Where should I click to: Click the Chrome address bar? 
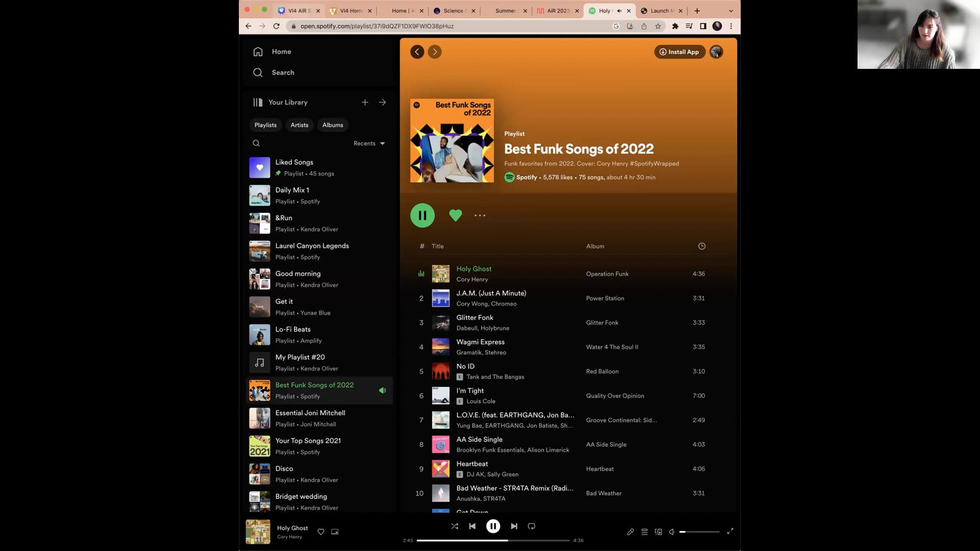(449, 26)
